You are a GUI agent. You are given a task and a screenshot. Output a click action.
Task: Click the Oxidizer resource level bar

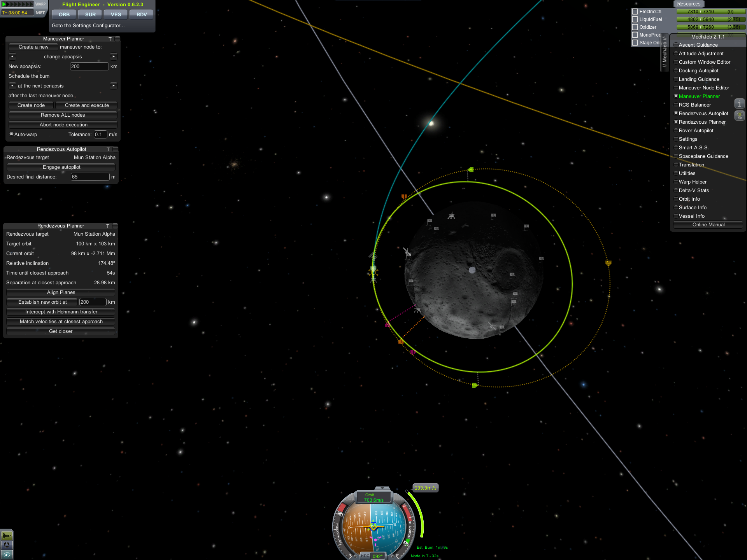[711, 27]
